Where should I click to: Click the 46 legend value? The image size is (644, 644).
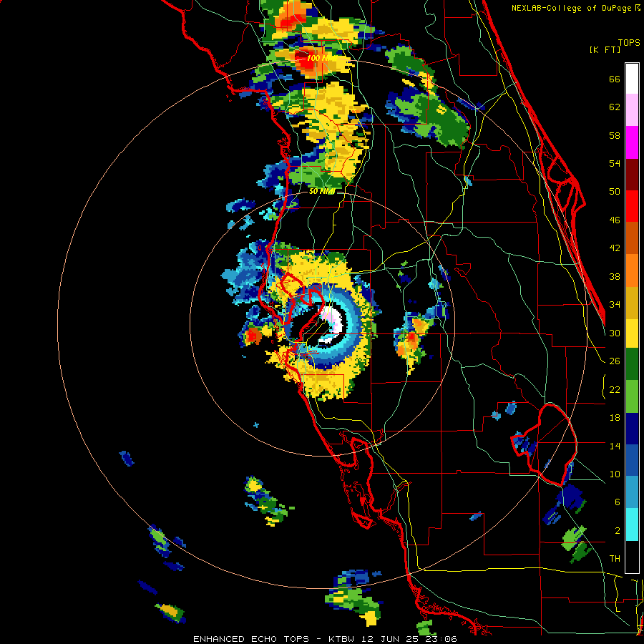(x=615, y=220)
